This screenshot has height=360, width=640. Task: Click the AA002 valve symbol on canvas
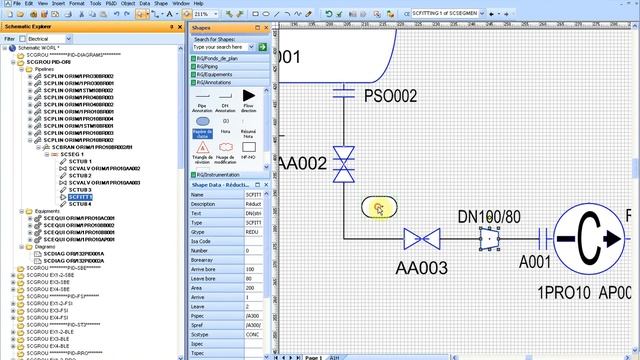click(x=344, y=164)
